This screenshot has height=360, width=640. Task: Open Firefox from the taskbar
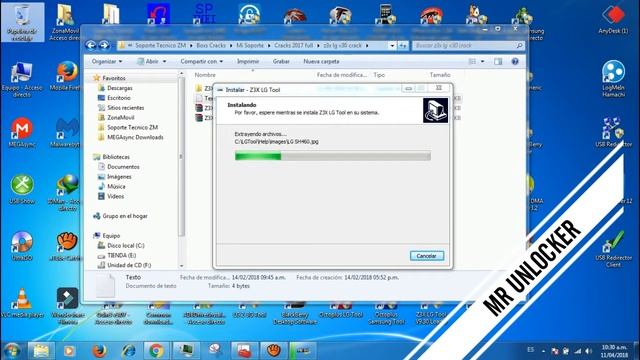point(99,351)
